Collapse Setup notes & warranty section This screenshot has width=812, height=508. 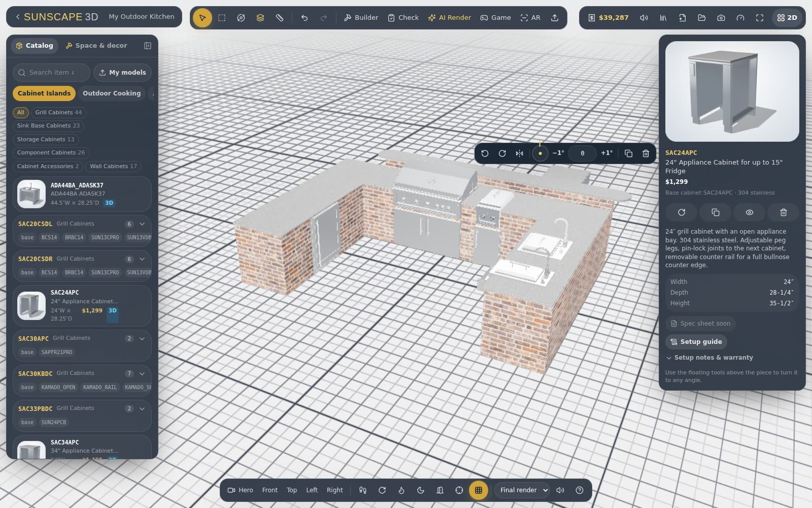[709, 358]
